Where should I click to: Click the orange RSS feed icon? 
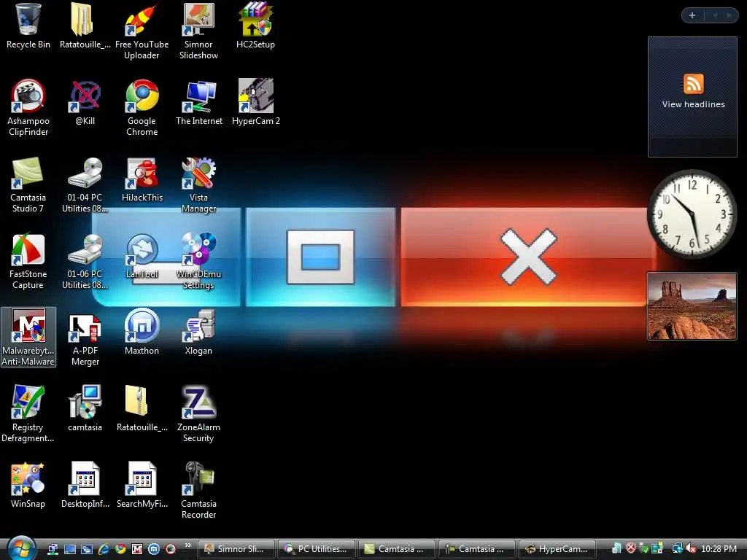(693, 85)
